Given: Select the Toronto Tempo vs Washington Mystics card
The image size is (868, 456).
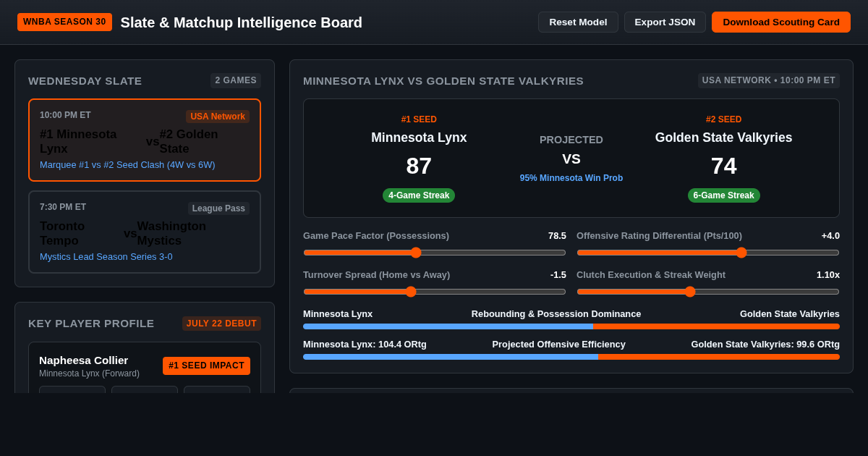Looking at the screenshot, I should pos(145,232).
